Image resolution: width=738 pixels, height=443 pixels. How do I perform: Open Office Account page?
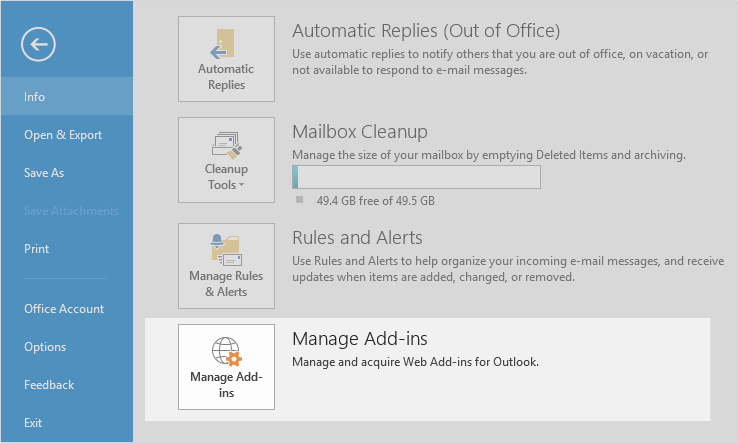[x=64, y=309]
